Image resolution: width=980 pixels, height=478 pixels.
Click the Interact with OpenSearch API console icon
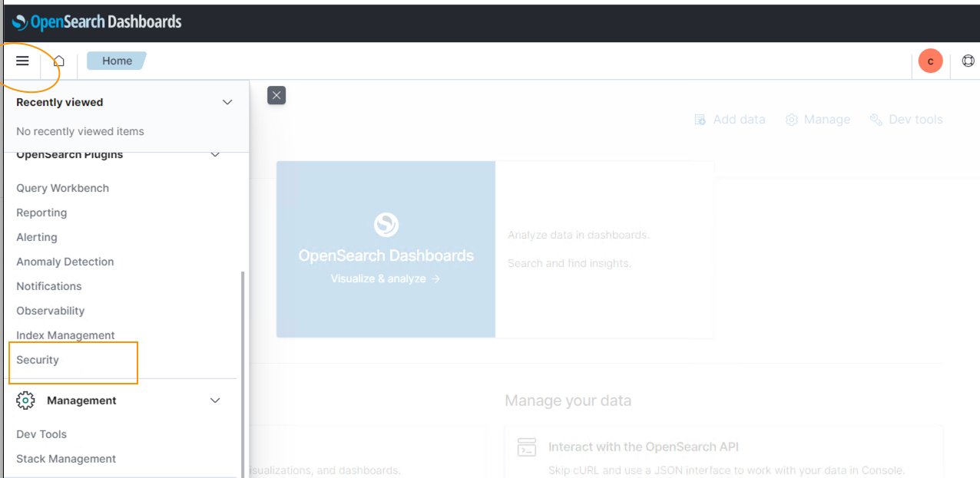527,447
